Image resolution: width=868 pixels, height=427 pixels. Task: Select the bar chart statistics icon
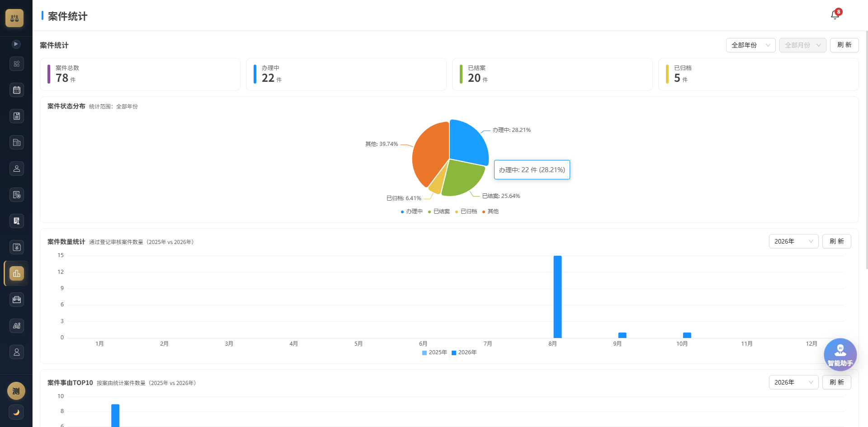point(17,273)
